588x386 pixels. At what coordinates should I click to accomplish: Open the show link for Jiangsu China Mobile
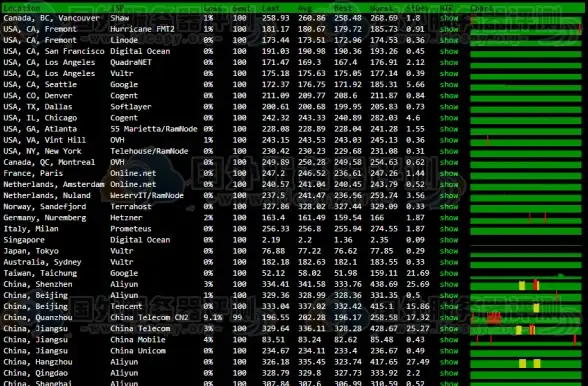pos(449,339)
